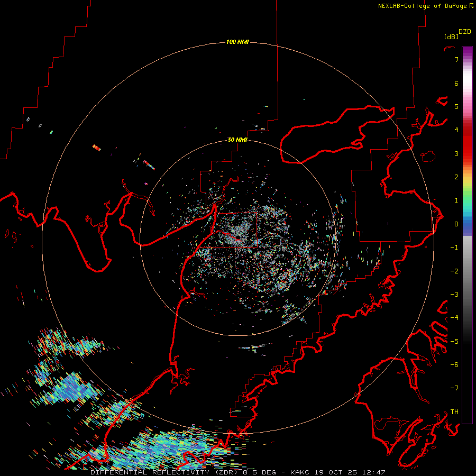The width and height of the screenshot is (476, 476).
Task: Click the 4 dB mark on the color scale
Action: [x=456, y=130]
